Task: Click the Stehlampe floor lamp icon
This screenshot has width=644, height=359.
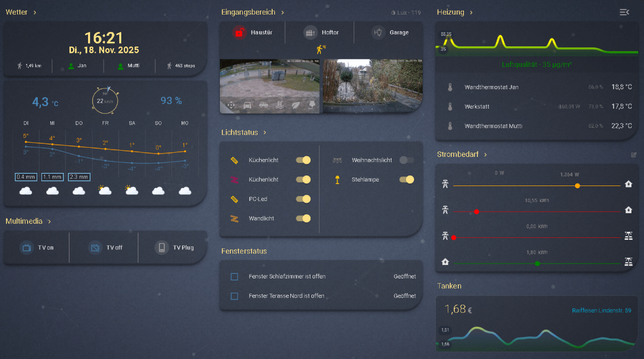Action: tap(337, 179)
